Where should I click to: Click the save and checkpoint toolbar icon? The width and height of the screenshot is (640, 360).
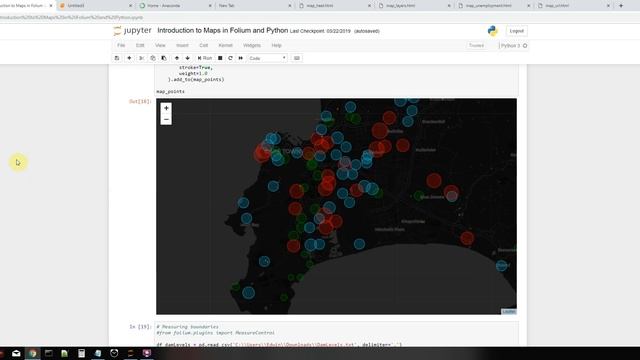(x=117, y=58)
